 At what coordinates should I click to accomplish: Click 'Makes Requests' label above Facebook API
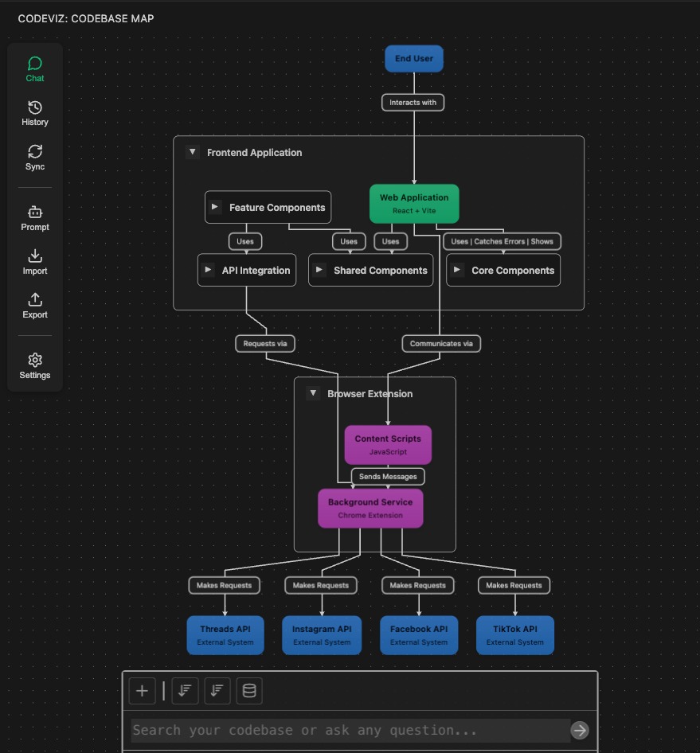click(x=417, y=585)
